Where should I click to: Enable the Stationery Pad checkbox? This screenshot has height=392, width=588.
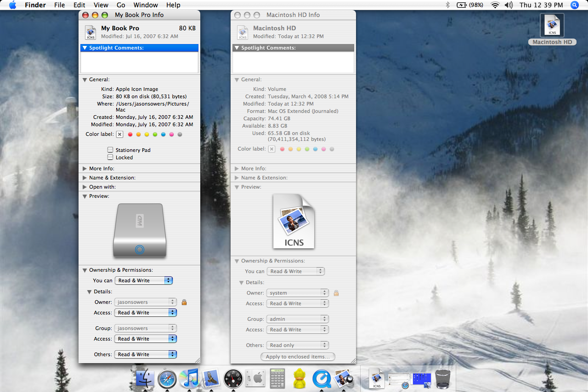110,150
